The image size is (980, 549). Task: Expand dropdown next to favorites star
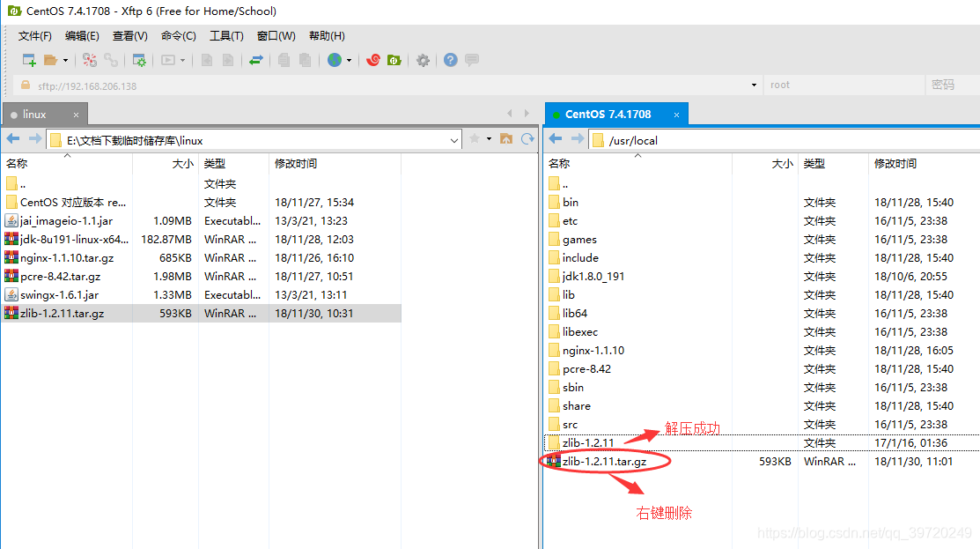click(x=489, y=139)
